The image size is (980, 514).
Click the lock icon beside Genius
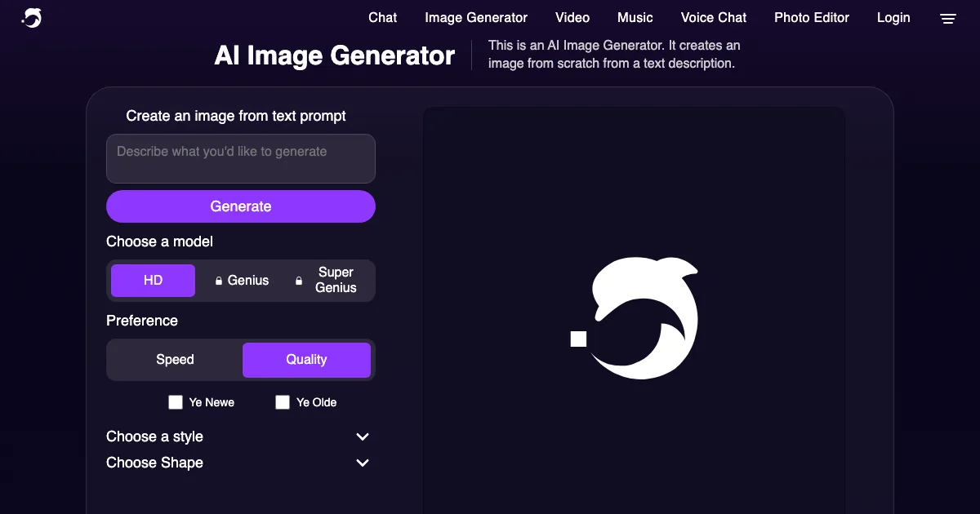click(219, 281)
